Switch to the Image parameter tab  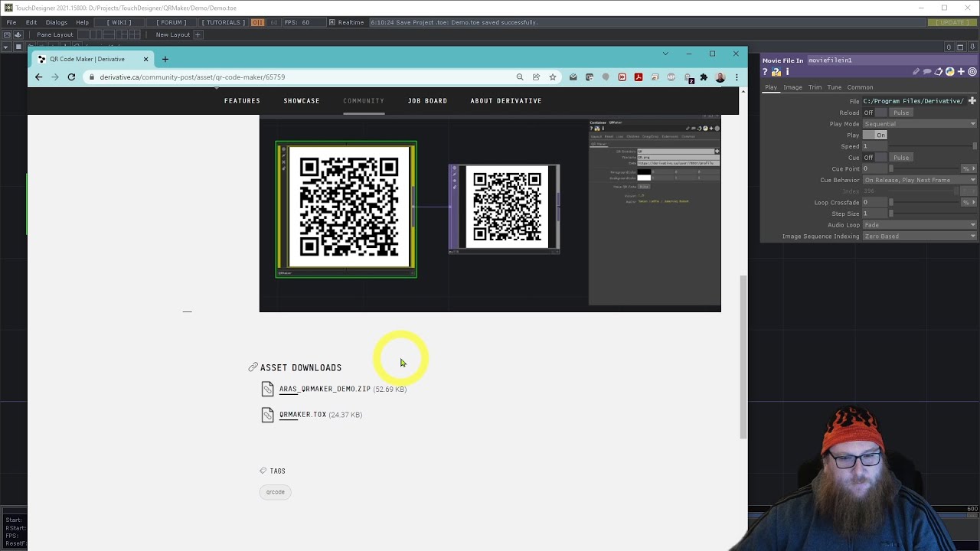pos(792,87)
